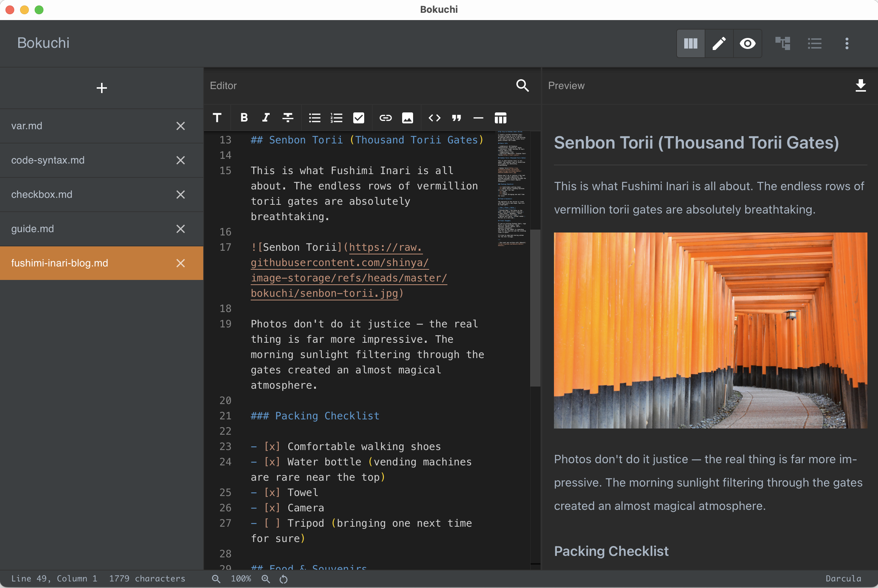Insert a task list checkbox item
The height and width of the screenshot is (588, 878).
[x=358, y=118]
